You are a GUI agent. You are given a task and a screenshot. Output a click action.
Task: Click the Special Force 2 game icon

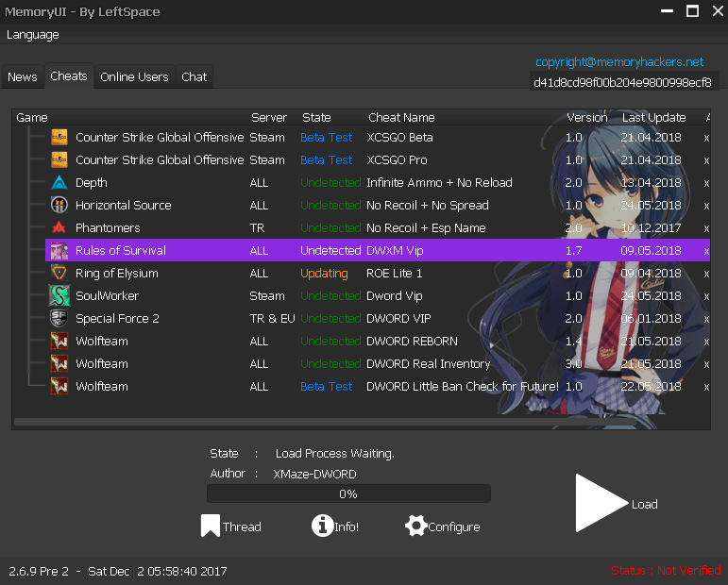coord(59,318)
